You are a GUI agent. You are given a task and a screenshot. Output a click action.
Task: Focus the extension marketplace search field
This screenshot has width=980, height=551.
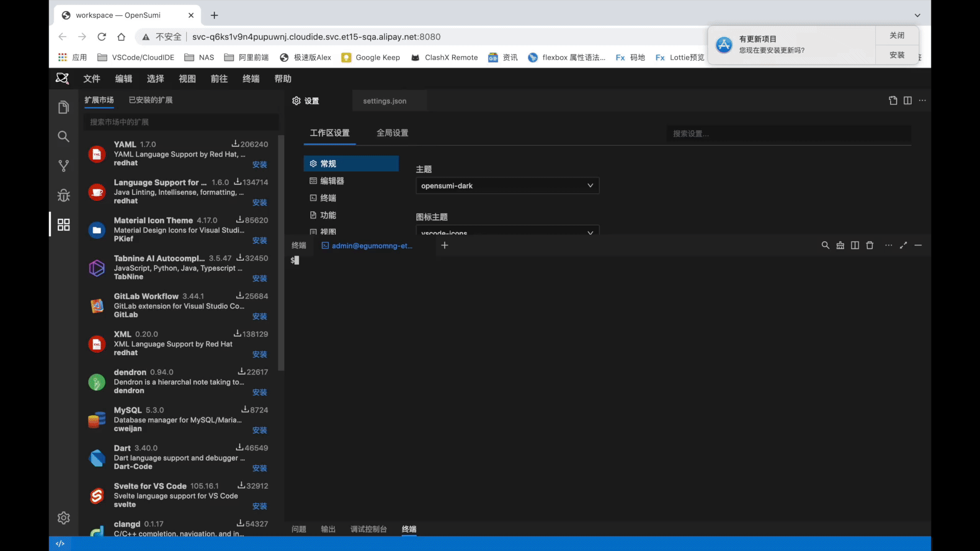(181, 122)
